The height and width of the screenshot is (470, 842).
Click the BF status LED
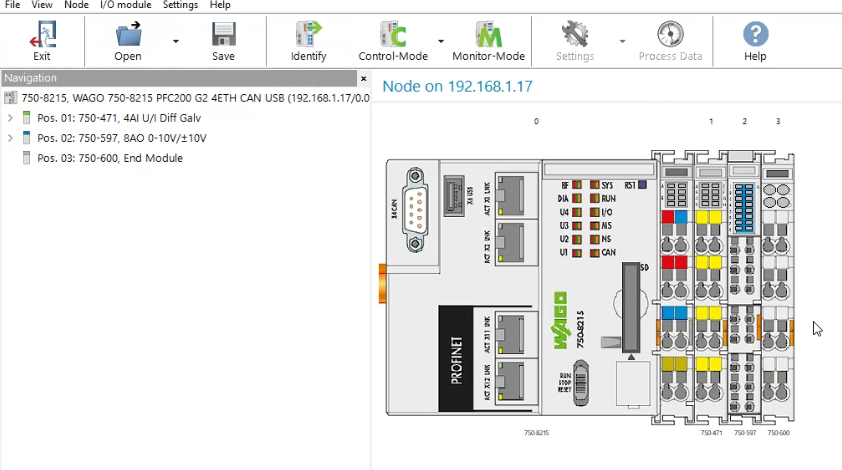pyautogui.click(x=577, y=185)
